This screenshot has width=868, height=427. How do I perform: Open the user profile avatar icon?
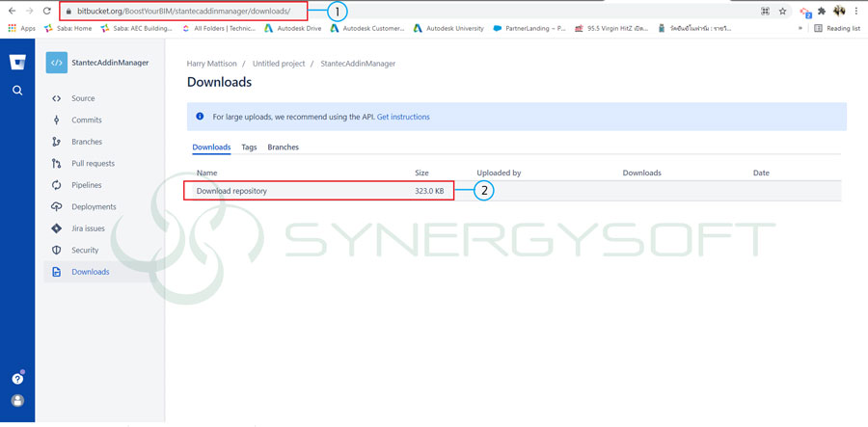17,400
